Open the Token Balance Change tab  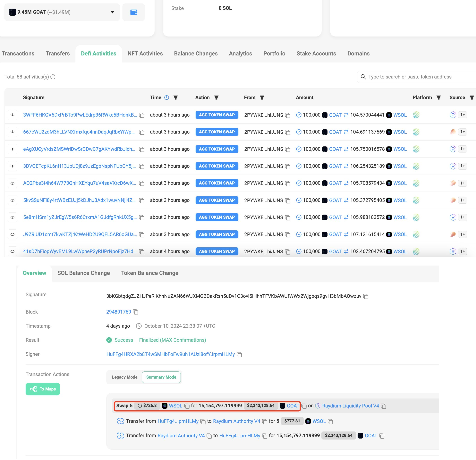[150, 273]
